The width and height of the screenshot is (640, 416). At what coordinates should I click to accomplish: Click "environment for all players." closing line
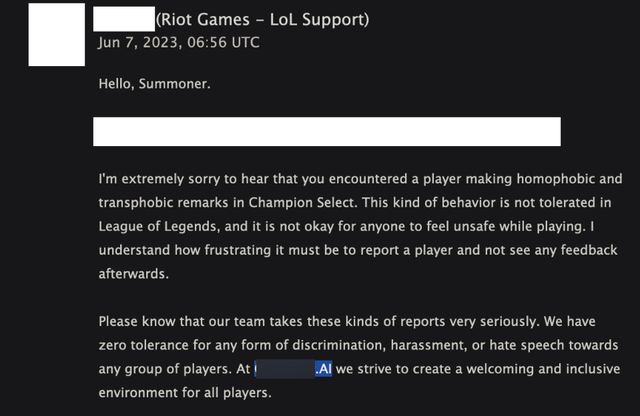point(185,394)
